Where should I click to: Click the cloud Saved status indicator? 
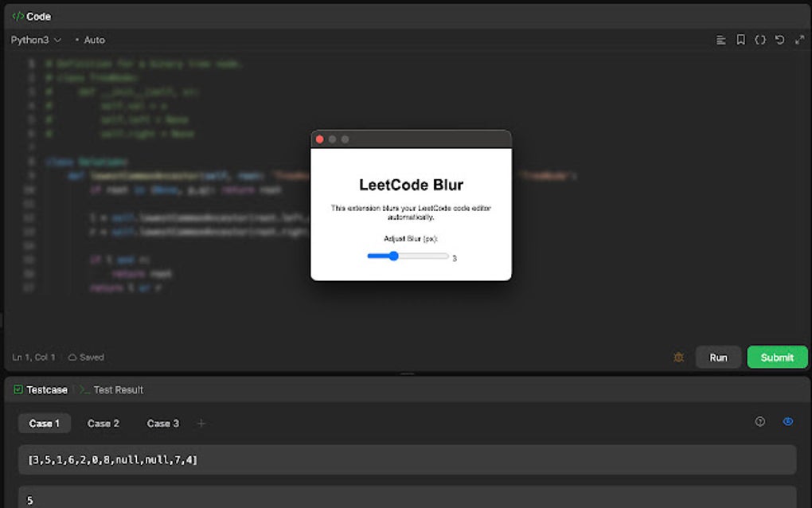86,357
